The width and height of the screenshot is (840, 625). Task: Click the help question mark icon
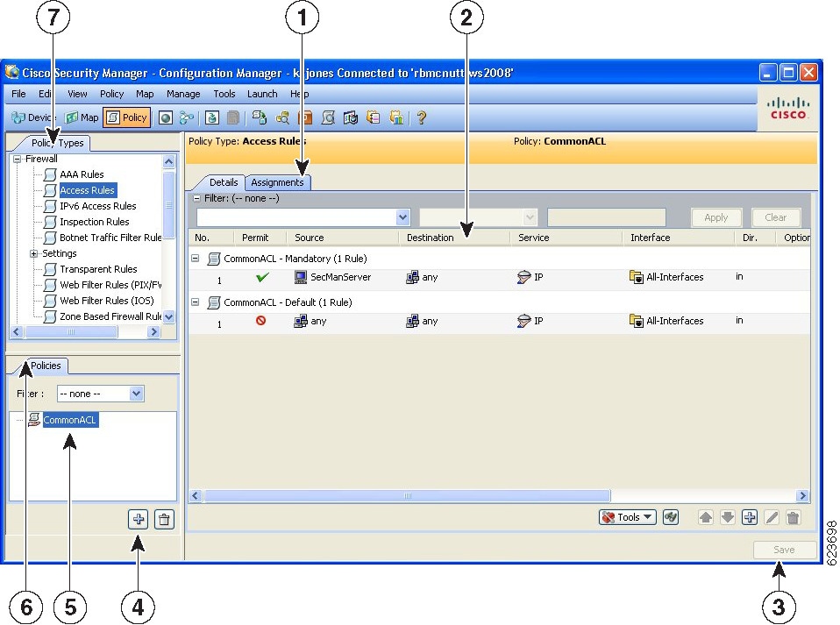point(422,117)
